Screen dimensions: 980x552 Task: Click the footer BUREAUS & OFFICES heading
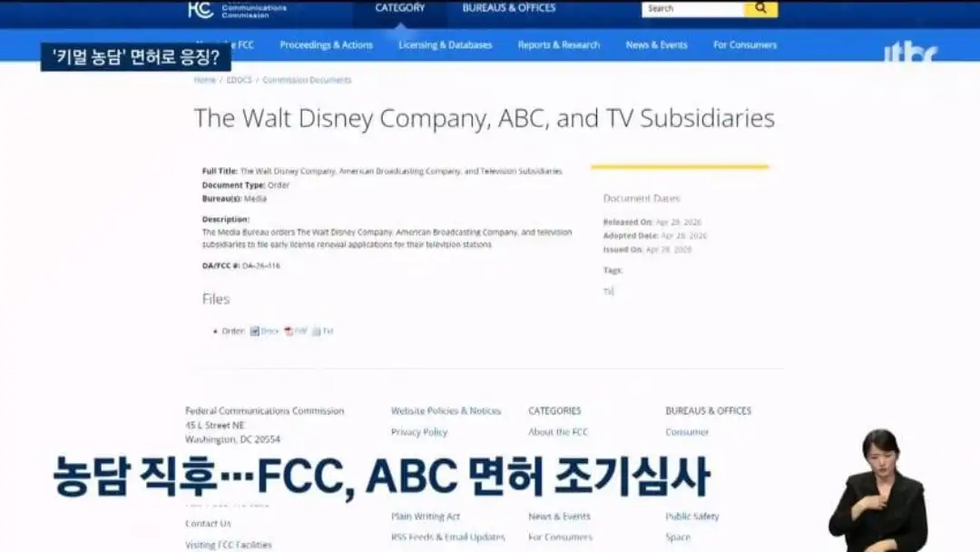tap(708, 410)
